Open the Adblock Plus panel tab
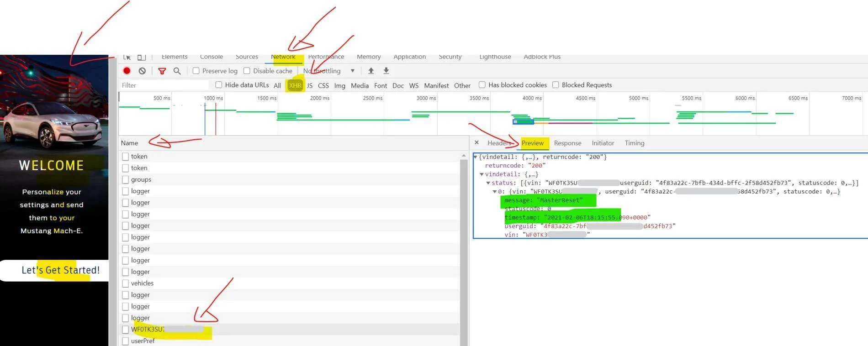Image resolution: width=868 pixels, height=346 pixels. (x=542, y=57)
